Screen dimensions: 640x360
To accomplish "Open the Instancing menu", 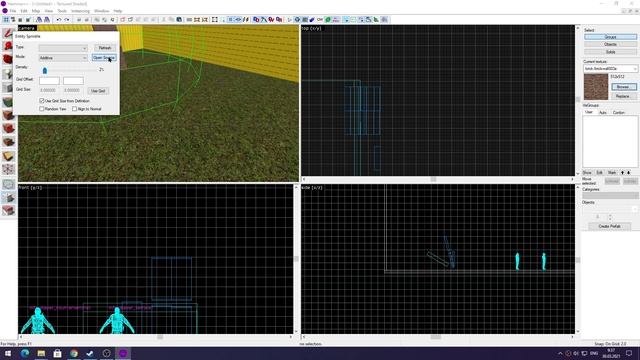I will (80, 11).
